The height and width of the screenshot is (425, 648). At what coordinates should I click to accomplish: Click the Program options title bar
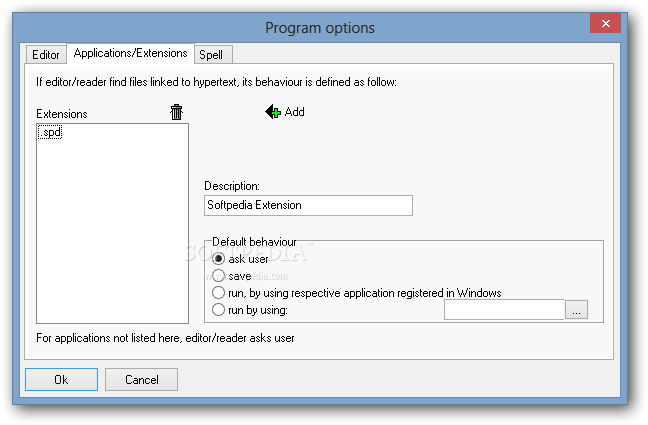[x=320, y=28]
